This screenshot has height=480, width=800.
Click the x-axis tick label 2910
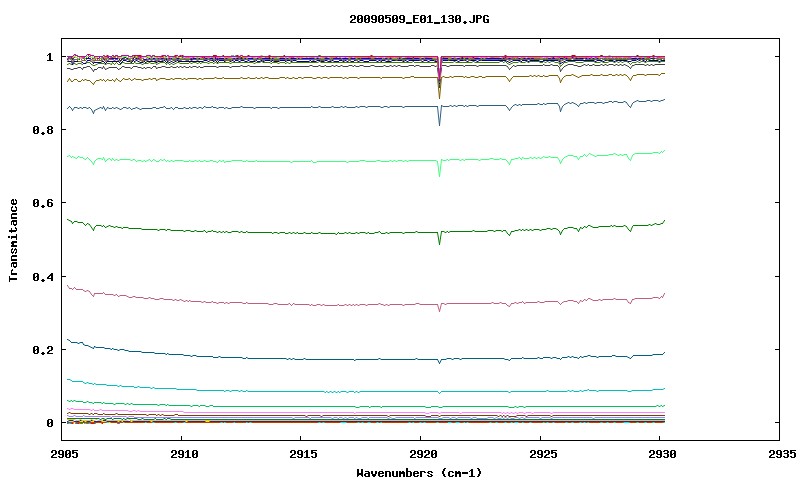[184, 454]
